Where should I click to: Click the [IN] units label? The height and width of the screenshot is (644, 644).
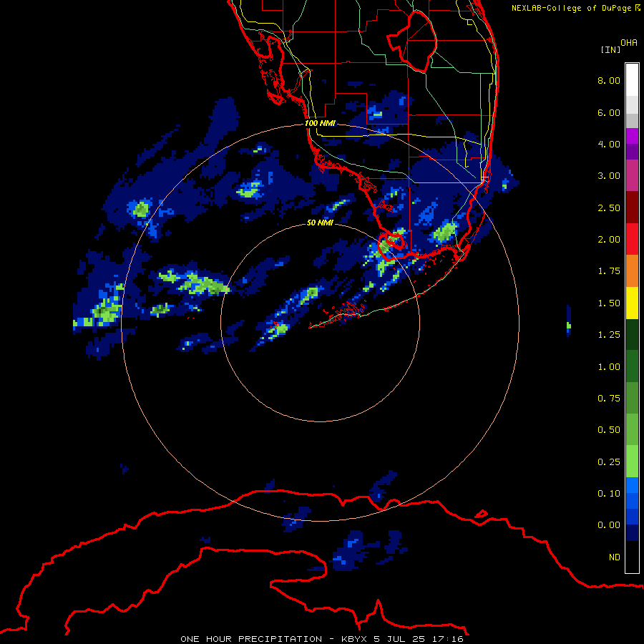[611, 49]
